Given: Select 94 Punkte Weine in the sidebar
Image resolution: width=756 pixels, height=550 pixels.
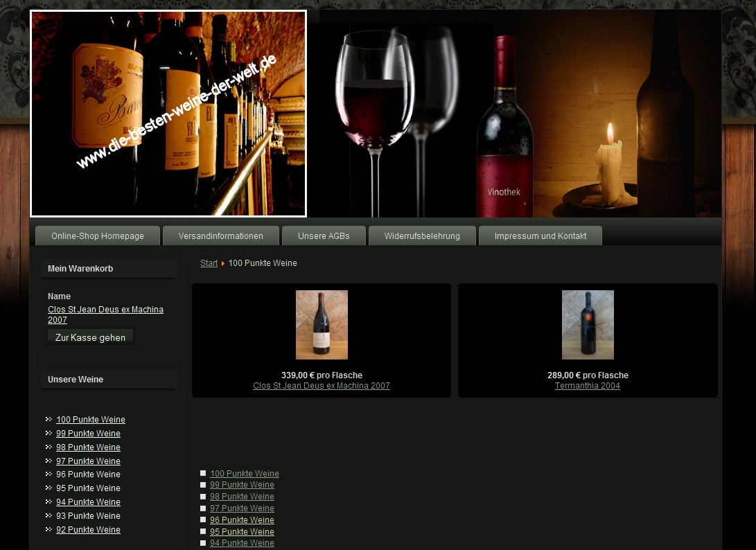Looking at the screenshot, I should tap(88, 502).
